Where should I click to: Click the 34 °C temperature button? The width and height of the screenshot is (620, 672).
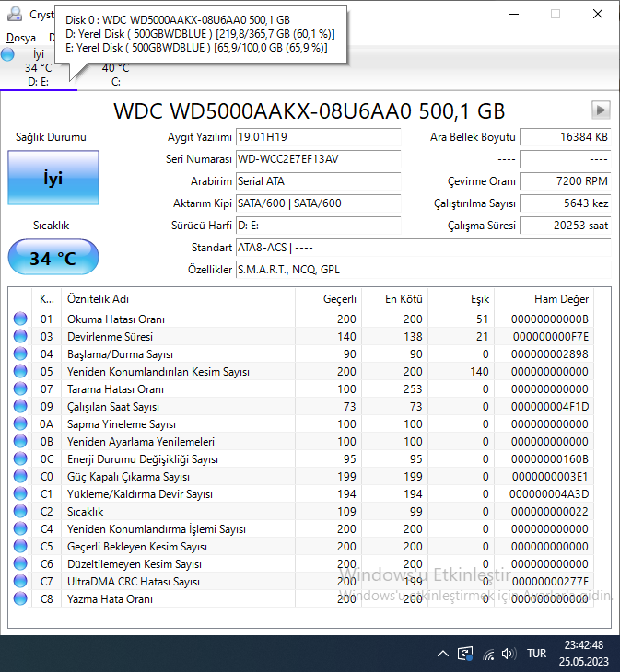click(53, 258)
